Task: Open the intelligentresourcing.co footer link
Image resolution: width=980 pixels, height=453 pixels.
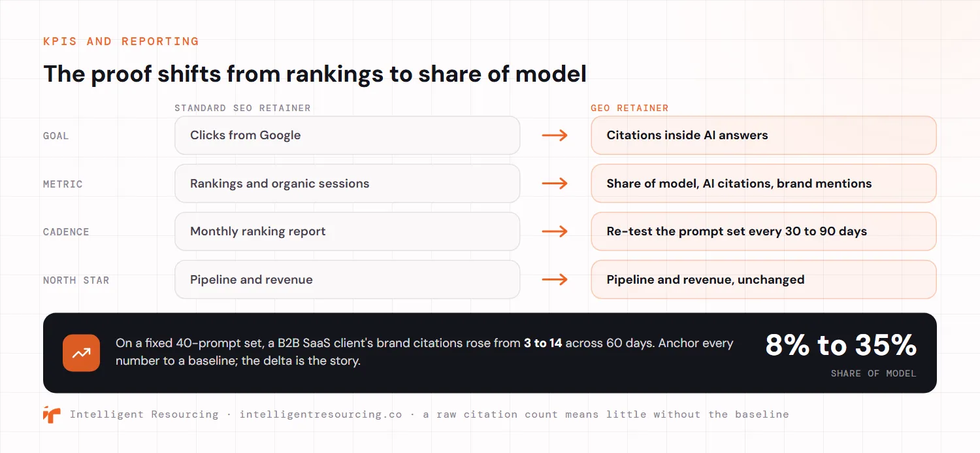Action: 321,414
